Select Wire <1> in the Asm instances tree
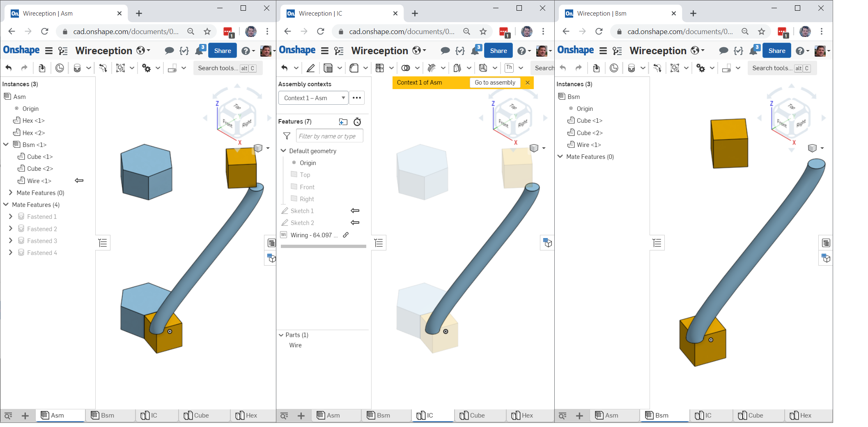 tap(39, 181)
